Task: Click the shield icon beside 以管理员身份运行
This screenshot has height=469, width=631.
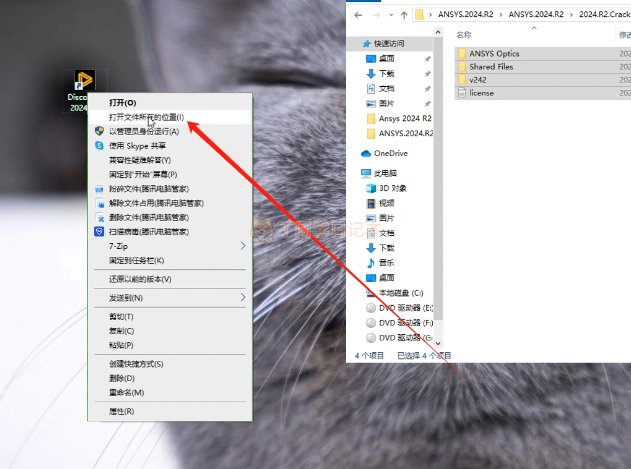Action: [99, 131]
